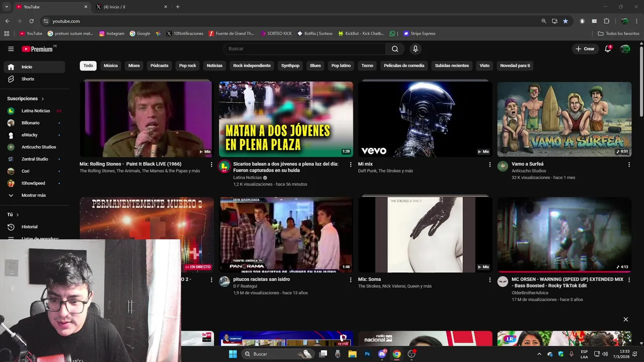Open Inicio in the sidebar
The height and width of the screenshot is (362, 644).
point(35,67)
